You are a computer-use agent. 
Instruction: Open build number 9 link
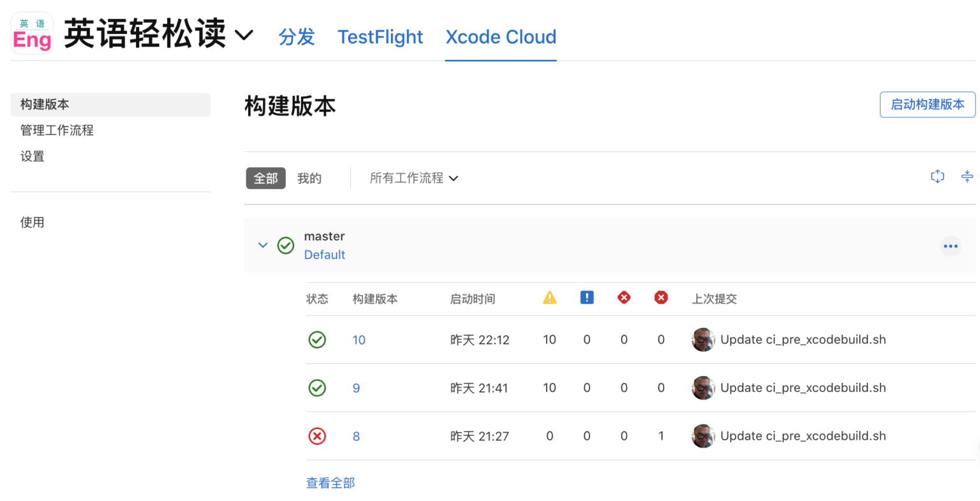(x=356, y=388)
